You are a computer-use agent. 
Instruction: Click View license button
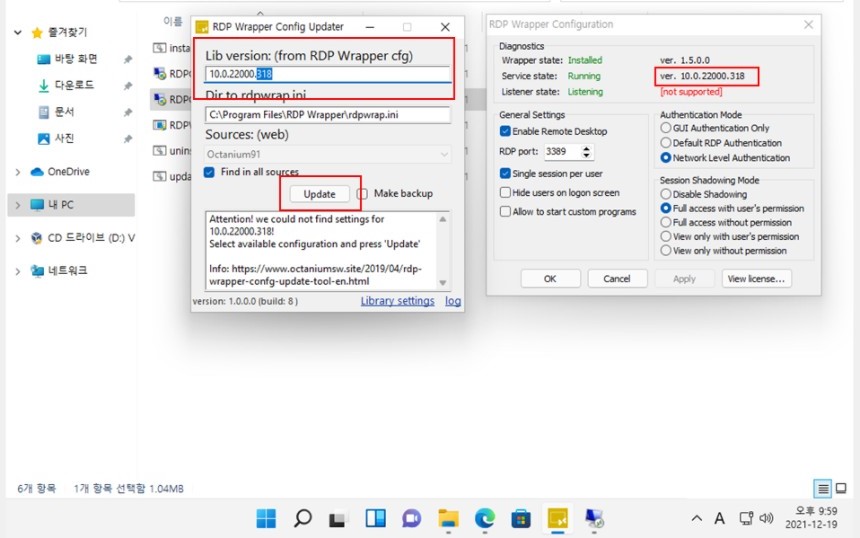[x=756, y=279]
